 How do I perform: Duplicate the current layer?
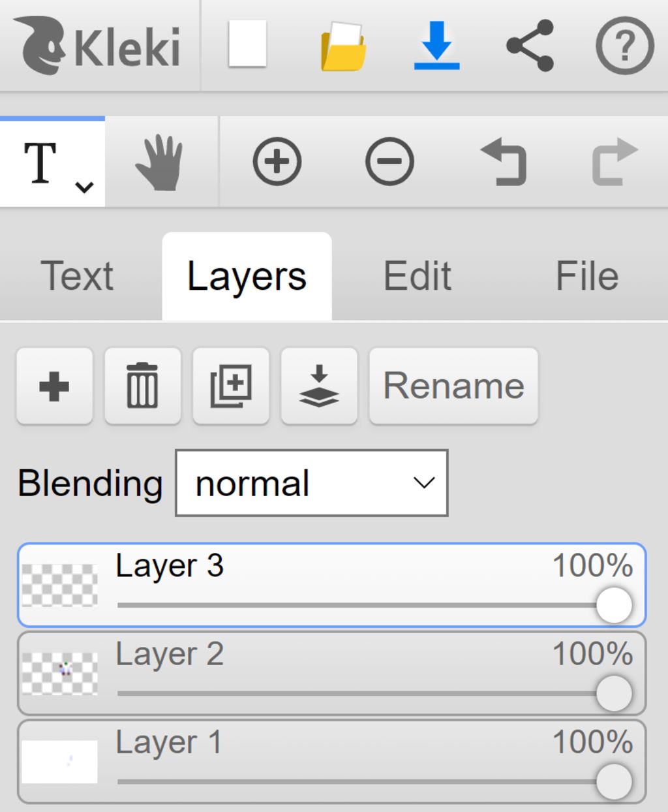(231, 386)
